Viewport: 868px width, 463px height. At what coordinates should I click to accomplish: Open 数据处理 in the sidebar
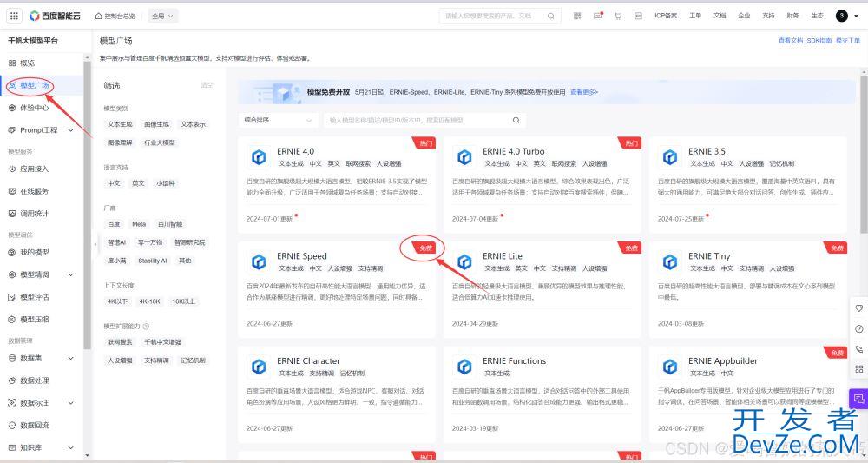click(x=35, y=380)
